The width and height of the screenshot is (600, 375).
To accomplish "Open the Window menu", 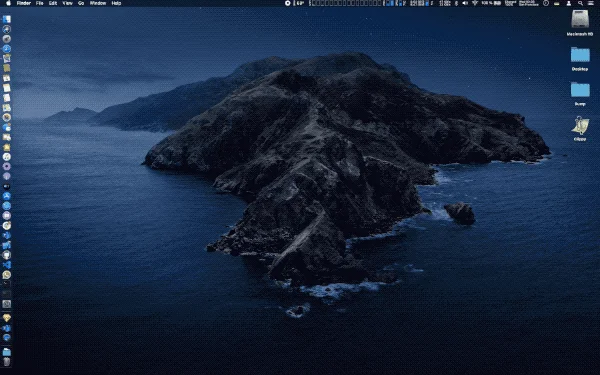I will [x=98, y=3].
